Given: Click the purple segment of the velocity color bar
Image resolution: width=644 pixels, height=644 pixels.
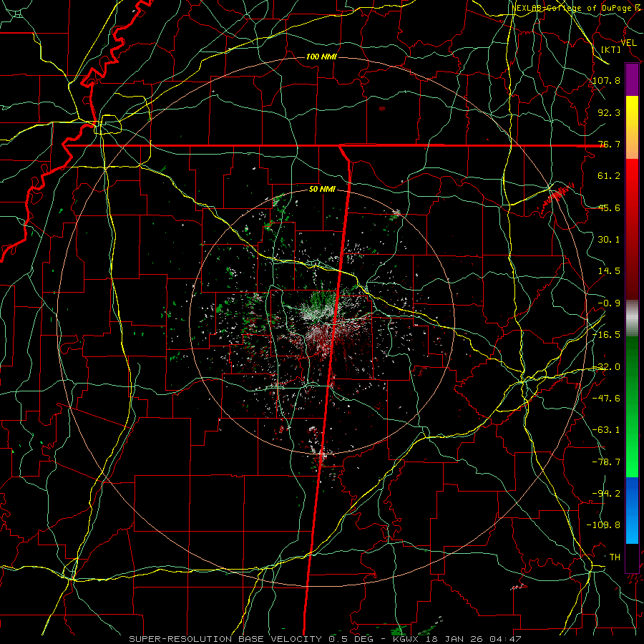Looking at the screenshot, I should 632,80.
